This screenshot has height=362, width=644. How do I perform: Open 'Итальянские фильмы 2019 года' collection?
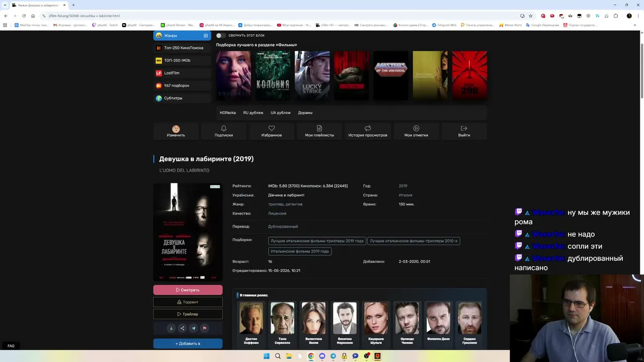pos(300,251)
